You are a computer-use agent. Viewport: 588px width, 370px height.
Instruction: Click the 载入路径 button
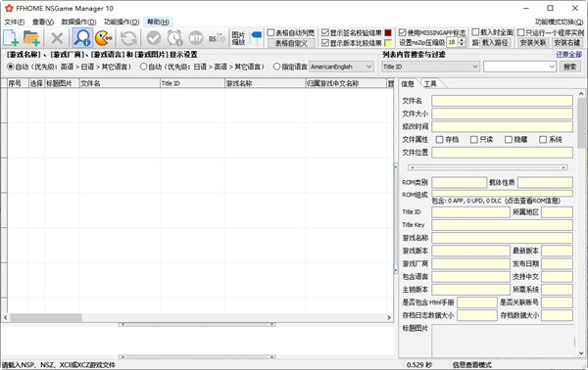coord(495,42)
